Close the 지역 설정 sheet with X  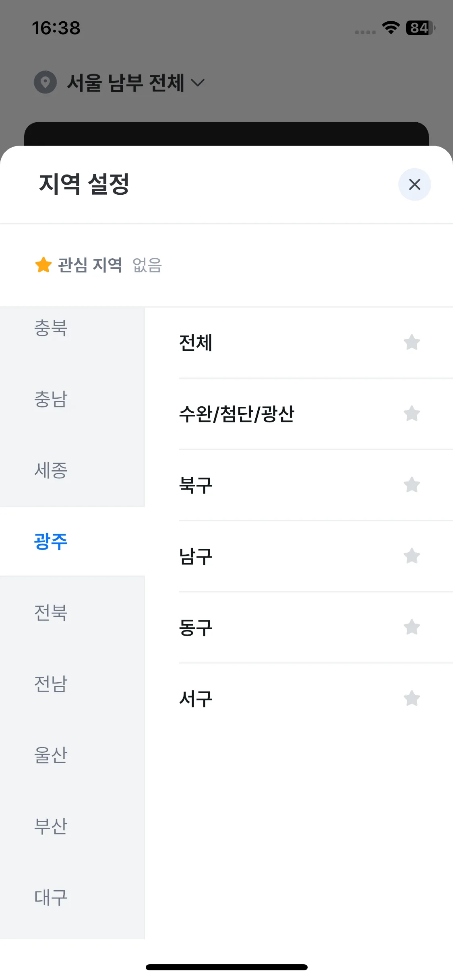pos(414,184)
